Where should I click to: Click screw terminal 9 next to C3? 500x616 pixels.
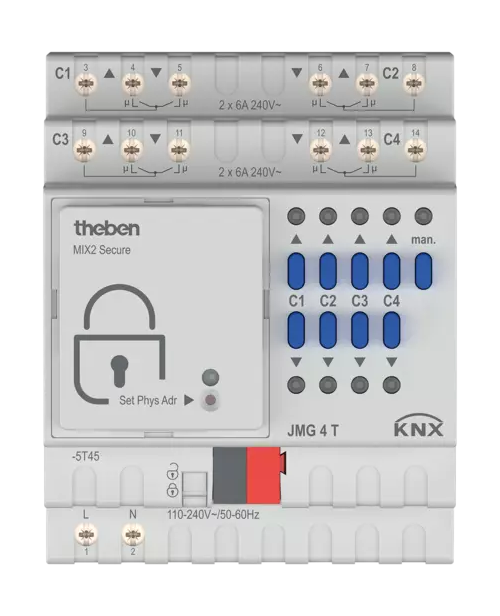tap(84, 149)
